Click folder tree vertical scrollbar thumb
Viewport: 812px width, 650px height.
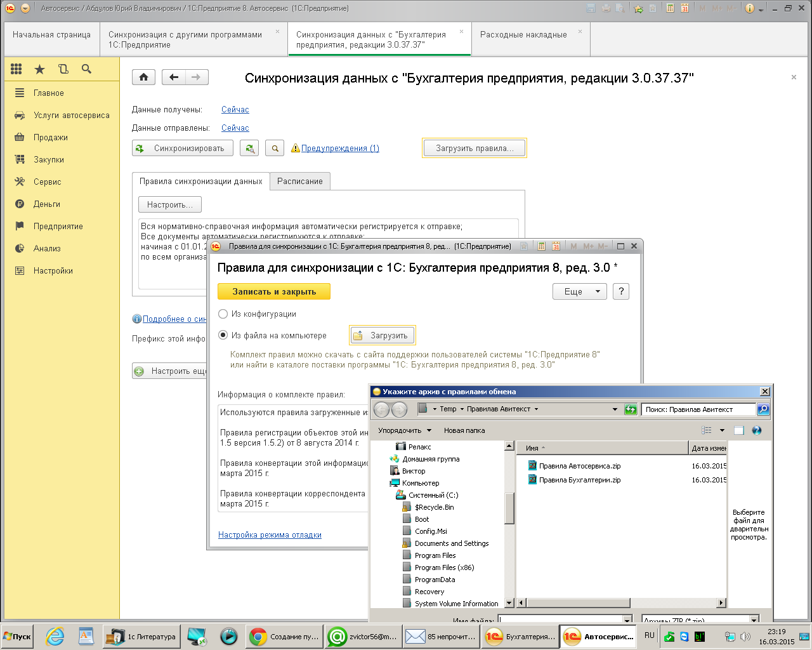[x=509, y=508]
